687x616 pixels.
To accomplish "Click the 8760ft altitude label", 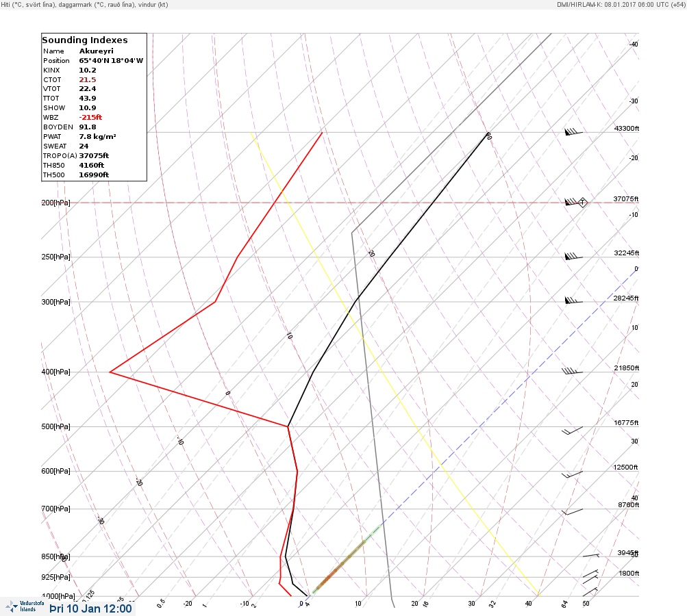I will point(629,505).
